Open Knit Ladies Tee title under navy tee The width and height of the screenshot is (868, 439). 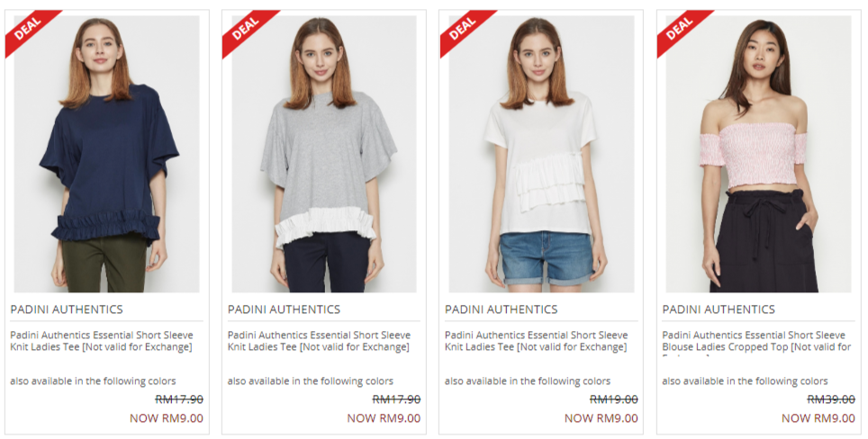tap(102, 341)
